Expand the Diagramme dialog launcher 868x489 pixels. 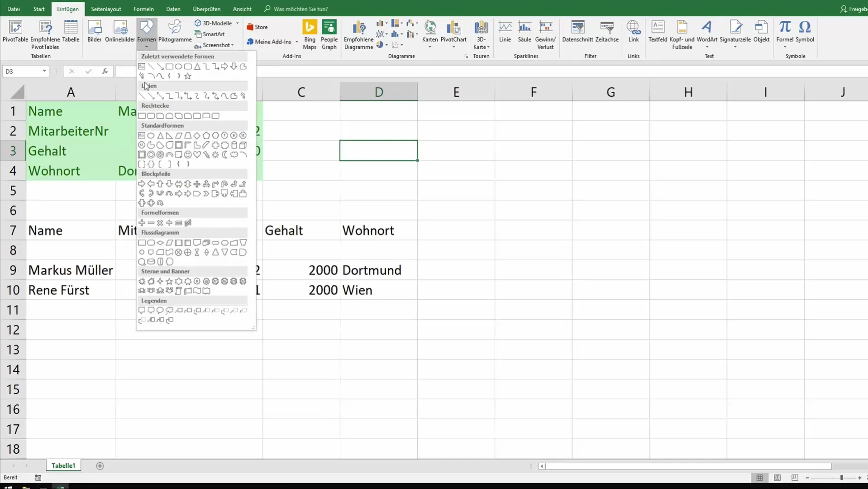(466, 57)
